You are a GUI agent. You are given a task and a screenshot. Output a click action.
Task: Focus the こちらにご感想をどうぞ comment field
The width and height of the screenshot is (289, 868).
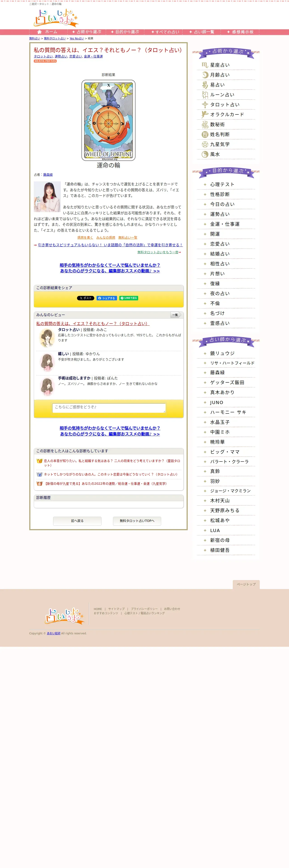pos(109,408)
